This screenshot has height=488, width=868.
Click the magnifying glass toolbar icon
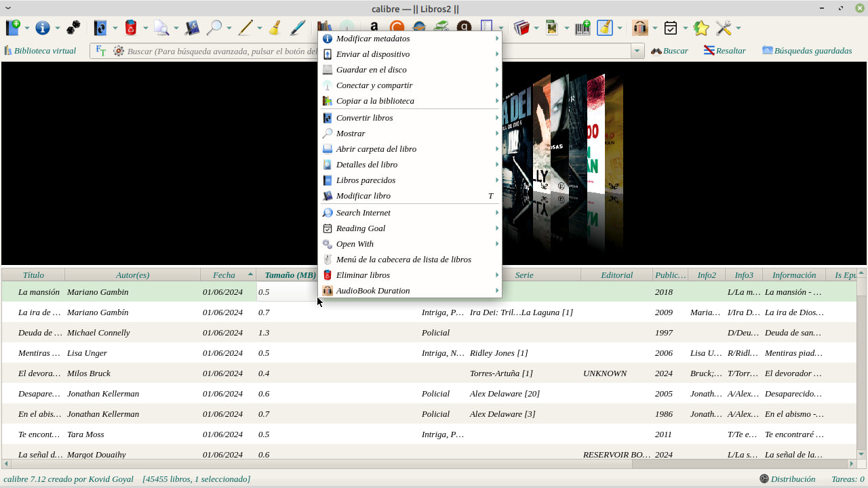click(214, 28)
